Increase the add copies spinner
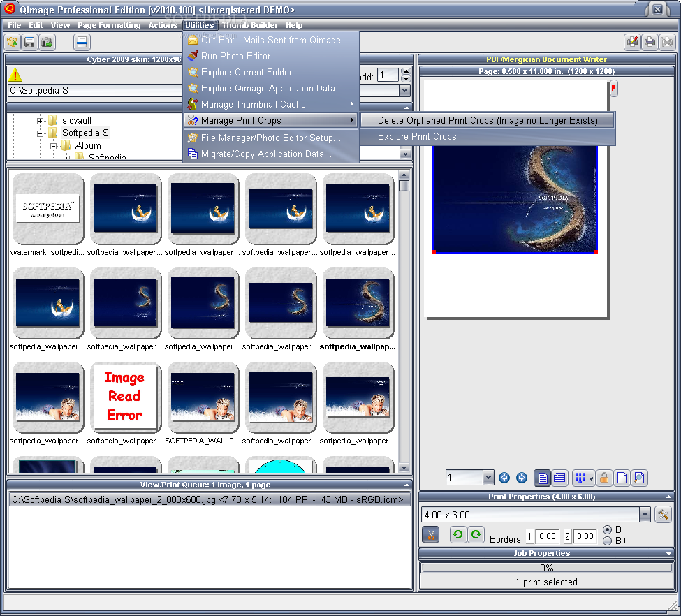Screen dimensions: 681x616 click(x=406, y=72)
